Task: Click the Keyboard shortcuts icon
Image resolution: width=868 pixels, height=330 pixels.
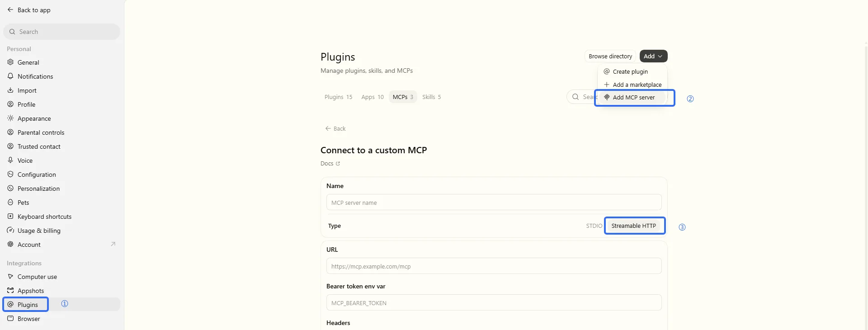Action: tap(10, 216)
